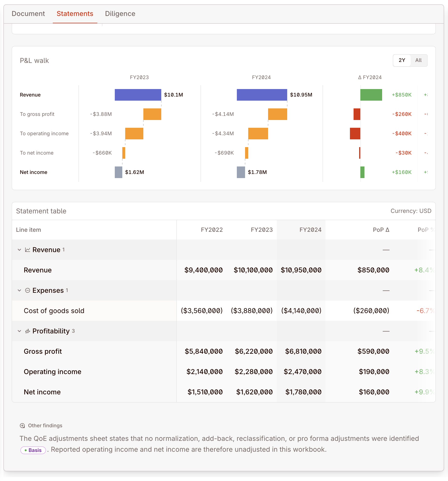Click the green +$850K Revenue delta bar
The image size is (448, 481).
click(371, 95)
